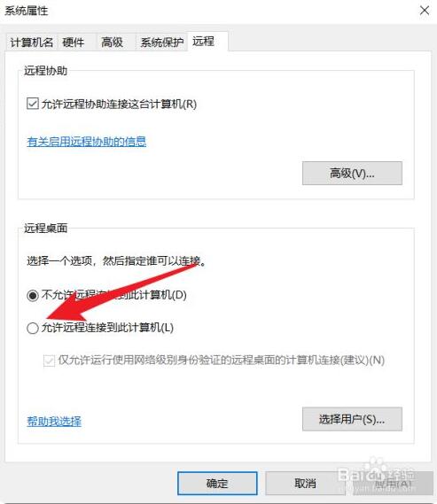Click the 选择用户(S)... button
Screen dimensions: 437x504
(x=352, y=419)
